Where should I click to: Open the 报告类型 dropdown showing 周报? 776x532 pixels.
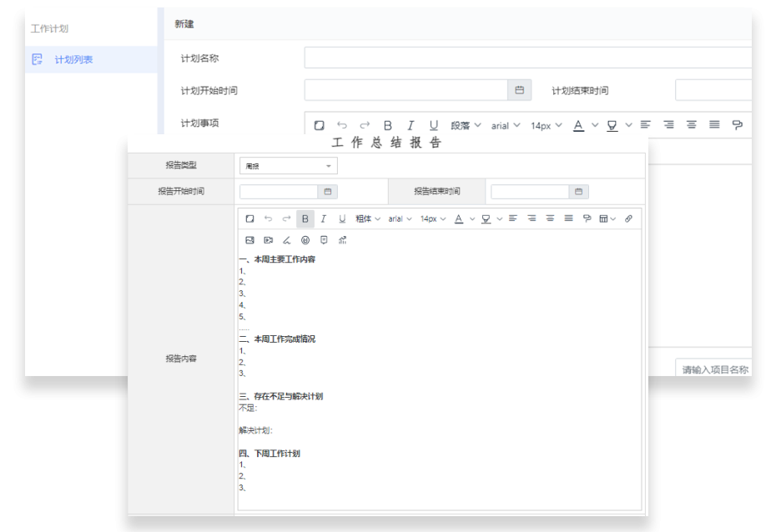coord(289,166)
